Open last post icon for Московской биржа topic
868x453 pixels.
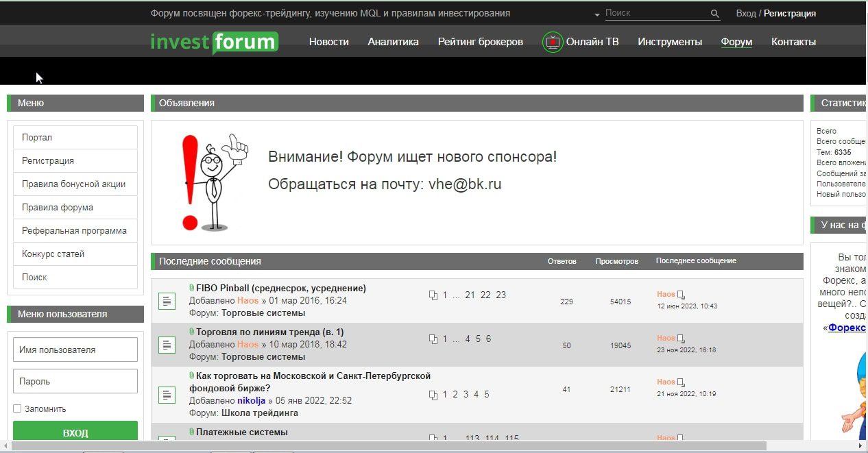click(681, 382)
